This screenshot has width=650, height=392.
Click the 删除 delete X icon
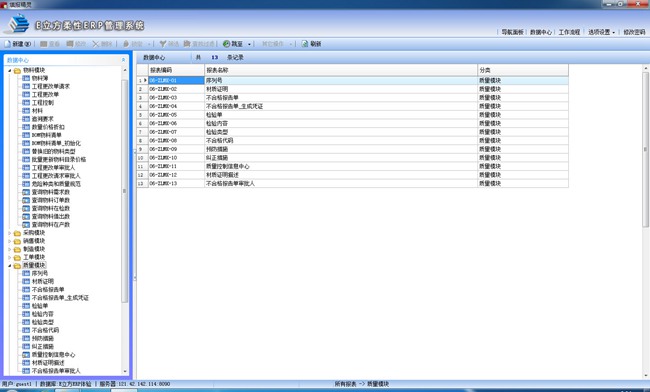(96, 44)
